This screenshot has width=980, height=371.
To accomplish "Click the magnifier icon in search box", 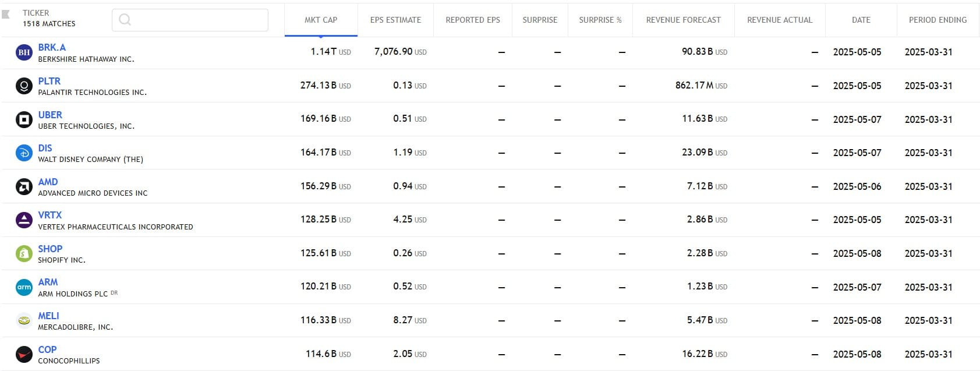I will (x=125, y=20).
